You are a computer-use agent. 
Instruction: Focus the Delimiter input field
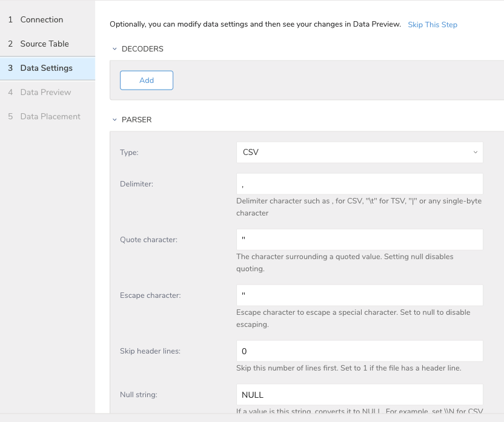pos(359,184)
